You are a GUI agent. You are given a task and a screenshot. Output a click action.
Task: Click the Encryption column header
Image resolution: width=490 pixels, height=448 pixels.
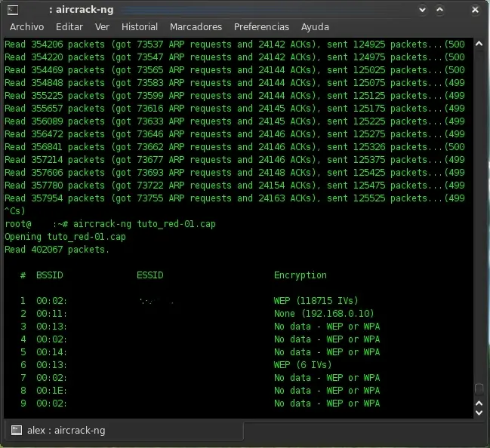300,275
